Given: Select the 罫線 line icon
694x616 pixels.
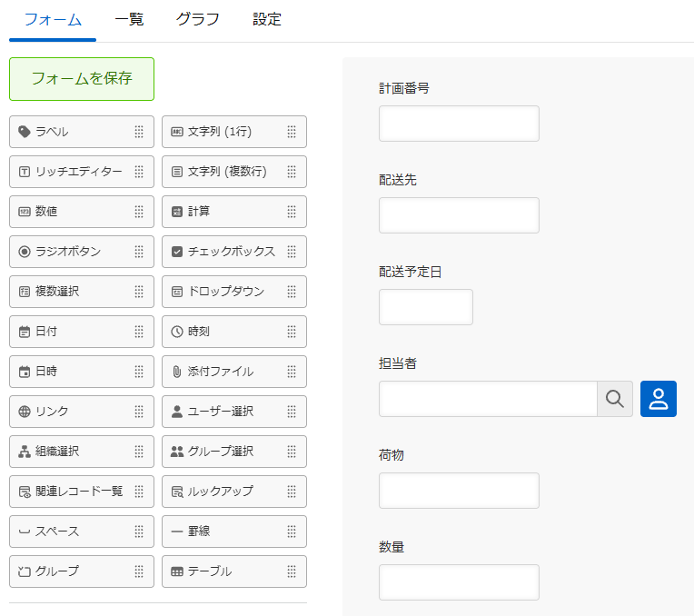Looking at the screenshot, I should 177,532.
